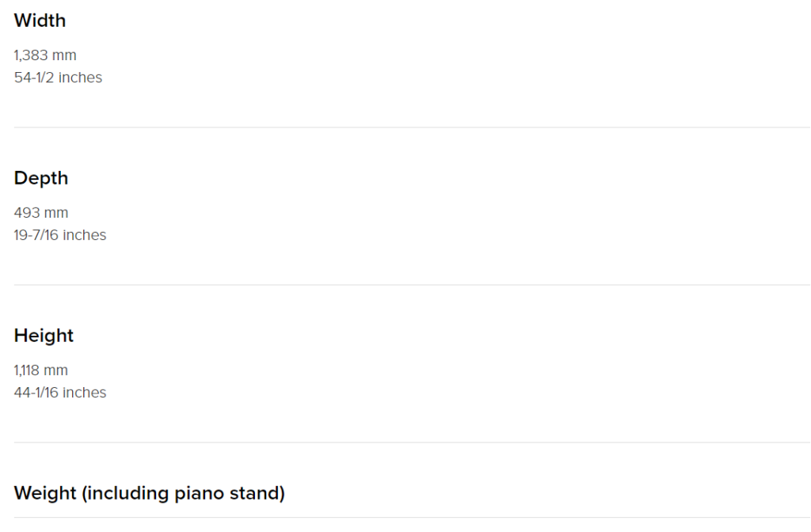Click the 'inches' word in Width section

80,78
